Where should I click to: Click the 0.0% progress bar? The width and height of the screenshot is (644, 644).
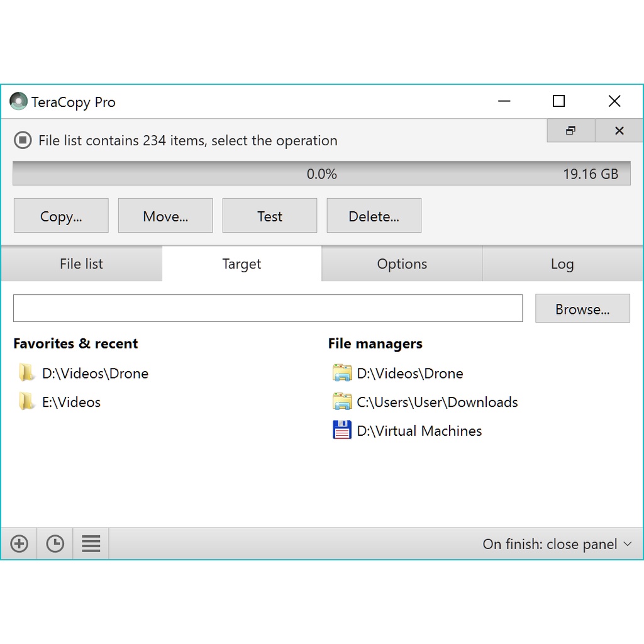(x=321, y=174)
